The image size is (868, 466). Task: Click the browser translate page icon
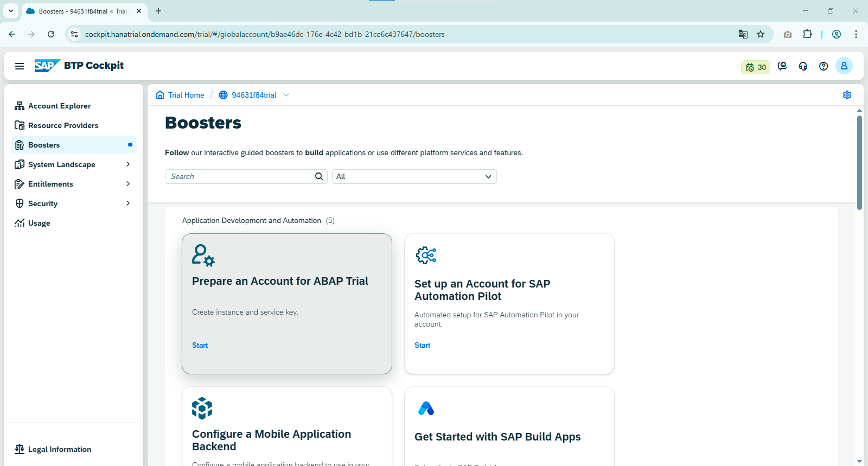[743, 34]
